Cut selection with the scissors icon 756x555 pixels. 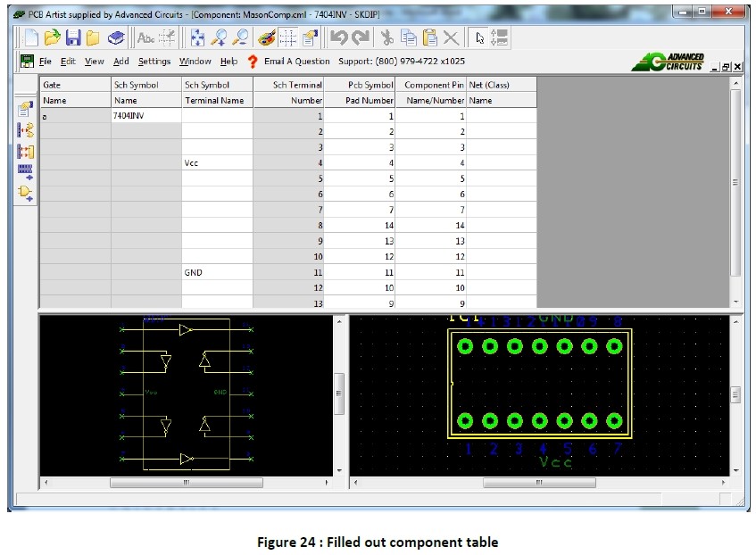coord(386,37)
